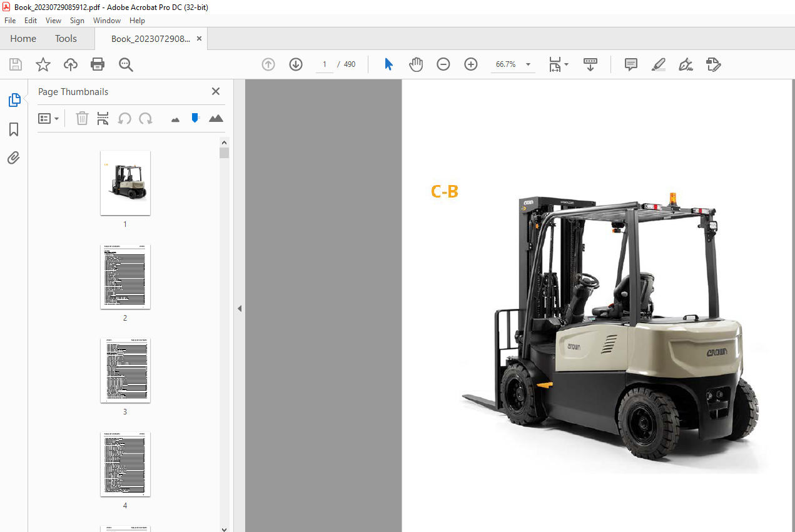Go to previous page arrow
The height and width of the screenshot is (532, 795).
(268, 64)
